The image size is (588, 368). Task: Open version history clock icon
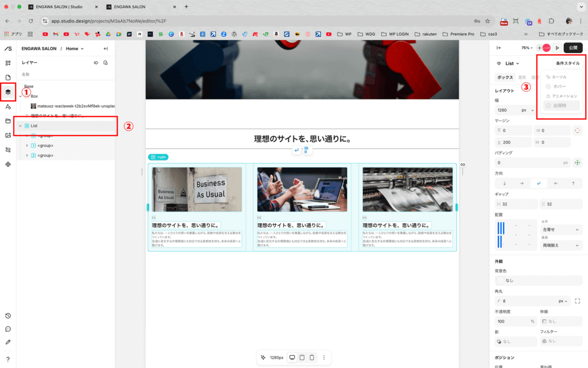pyautogui.click(x=8, y=316)
